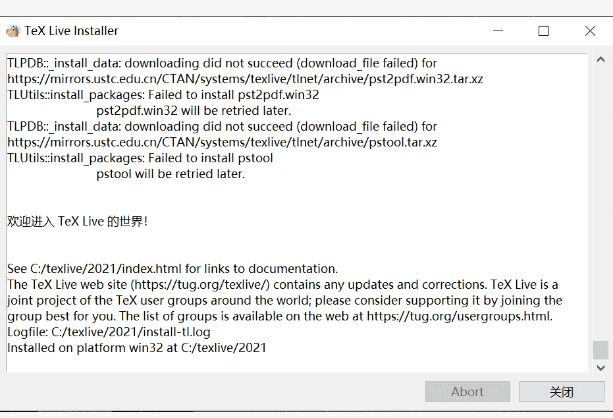Viewport: 613px width, 418px height.
Task: Click the "See C:/texlive/2021/index.html" documentation line
Action: coord(173,269)
